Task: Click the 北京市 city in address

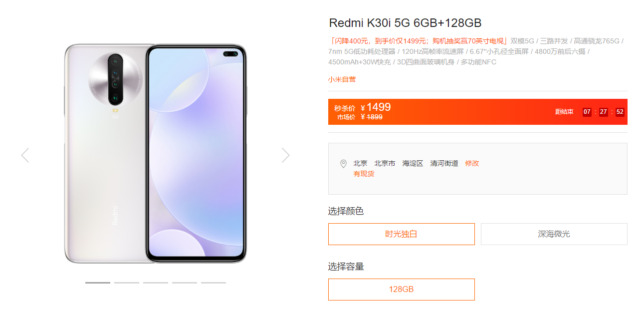Action: tap(385, 163)
